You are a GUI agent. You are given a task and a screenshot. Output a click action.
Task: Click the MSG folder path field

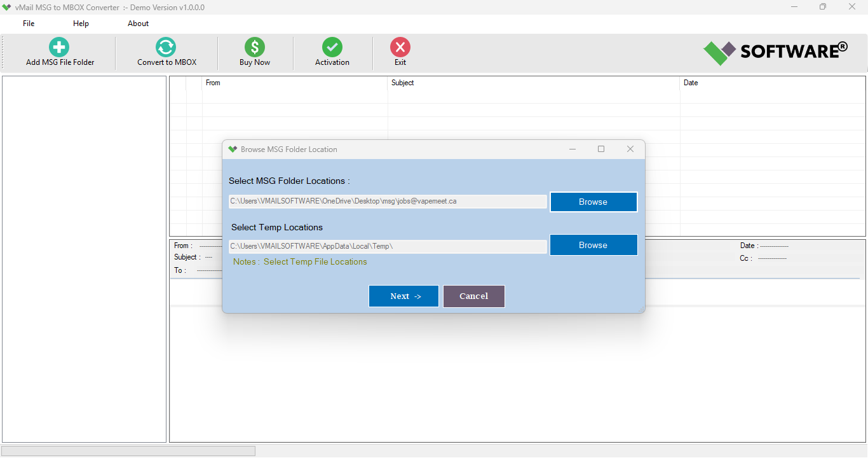[388, 202]
